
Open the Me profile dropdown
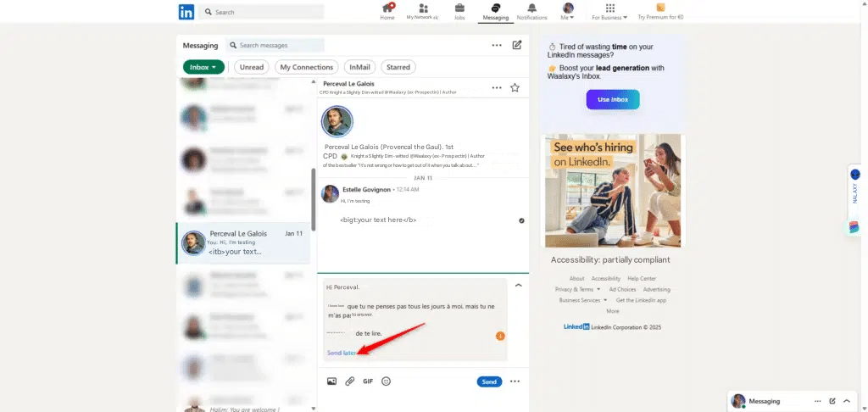click(568, 11)
